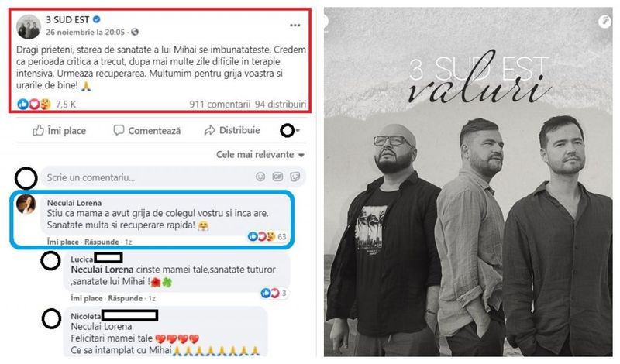Click Răspunde under Neculai Lorena's comment
Viewport: 620px width, 364px height.
pyautogui.click(x=102, y=242)
